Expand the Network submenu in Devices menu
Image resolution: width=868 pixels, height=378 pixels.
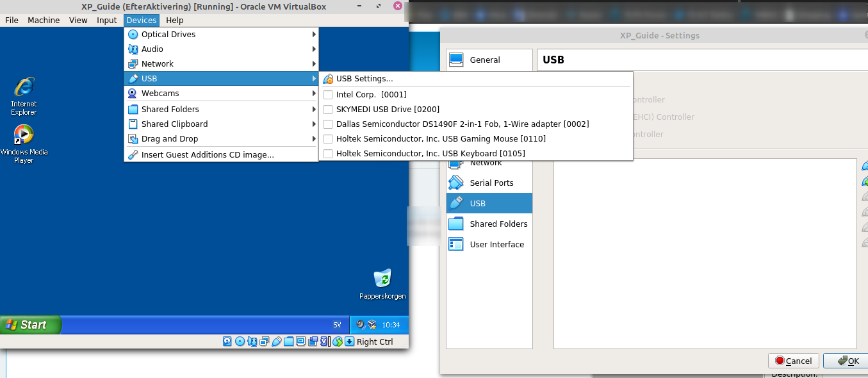(222, 63)
